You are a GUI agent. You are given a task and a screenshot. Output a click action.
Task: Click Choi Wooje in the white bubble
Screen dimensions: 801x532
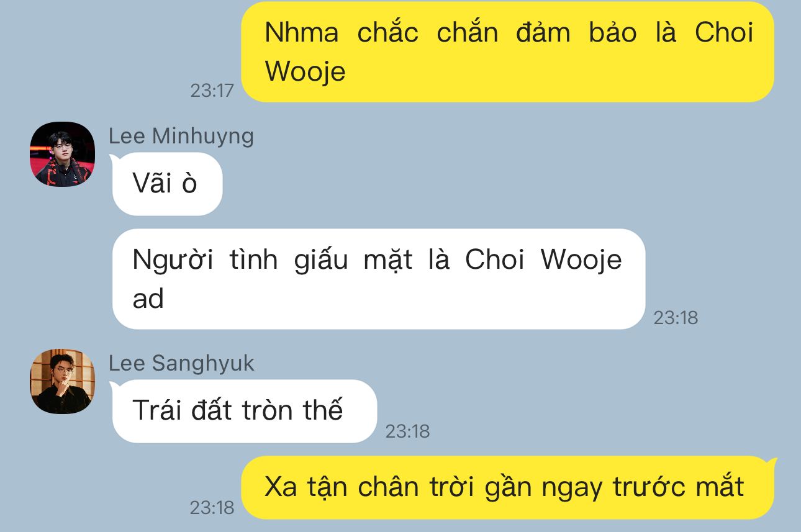[543, 259]
